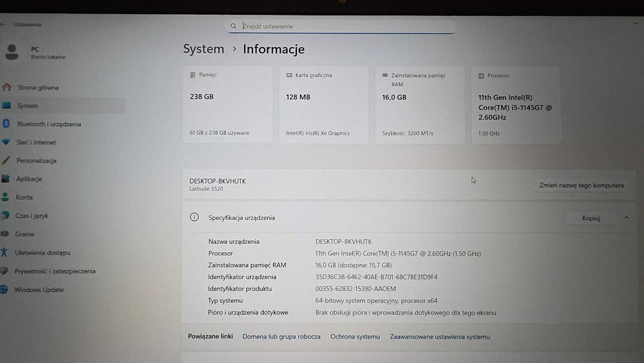Click the Szybkość: 3200 MT/s text
Image resolution: width=644 pixels, height=363 pixels.
point(408,133)
